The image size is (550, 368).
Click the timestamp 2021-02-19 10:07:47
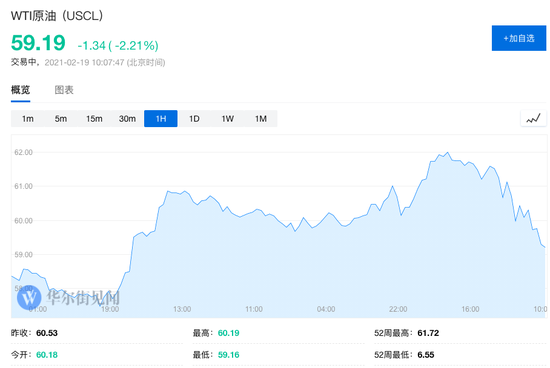85,62
